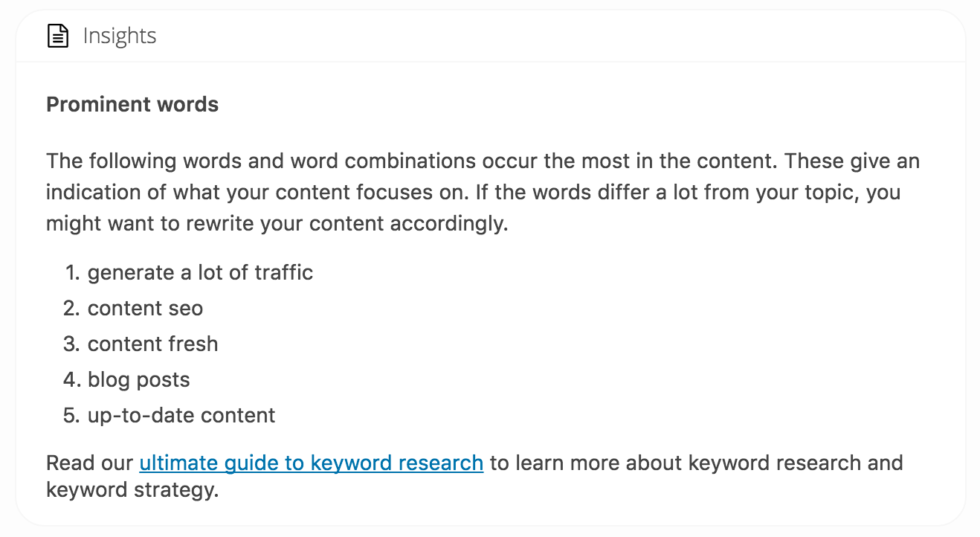
Task: Collapse the Insights panel header
Action: pyautogui.click(x=120, y=36)
